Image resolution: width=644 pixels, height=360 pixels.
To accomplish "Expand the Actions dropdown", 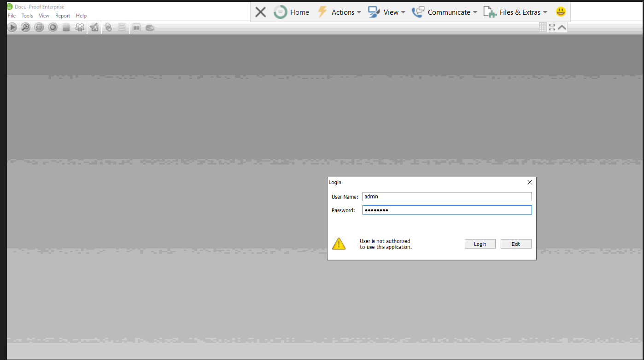I will [339, 12].
